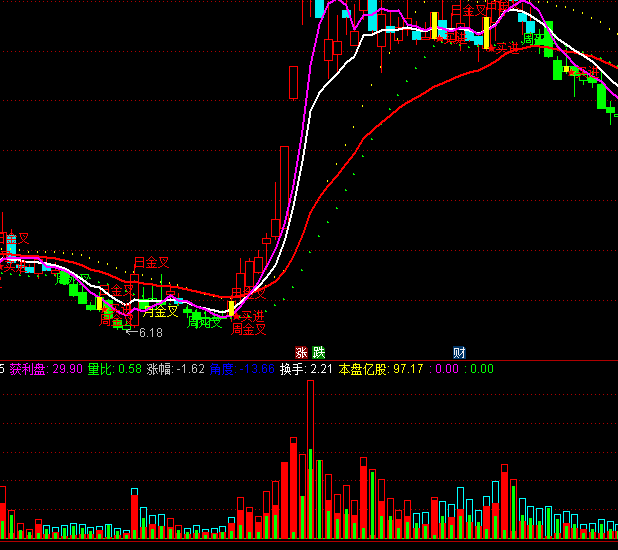This screenshot has height=550, width=618.
Task: Select the yellow 月金叉 signal label
Action: click(x=160, y=312)
